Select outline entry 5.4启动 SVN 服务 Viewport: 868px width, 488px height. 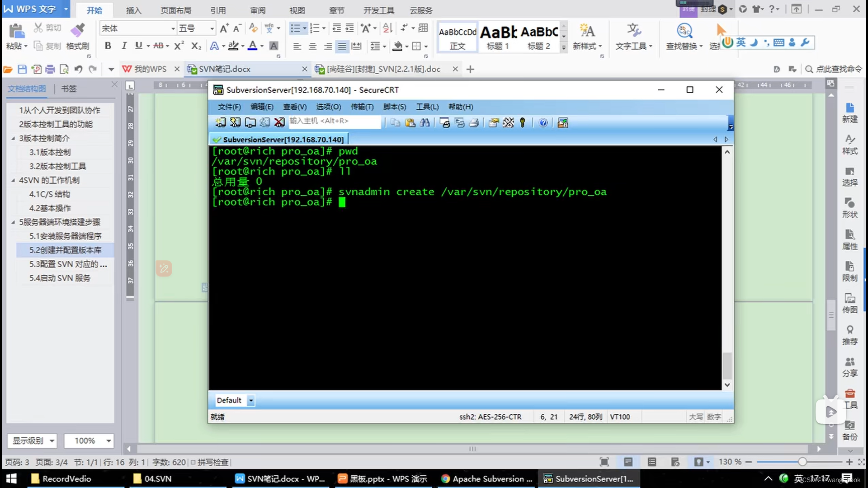(60, 278)
